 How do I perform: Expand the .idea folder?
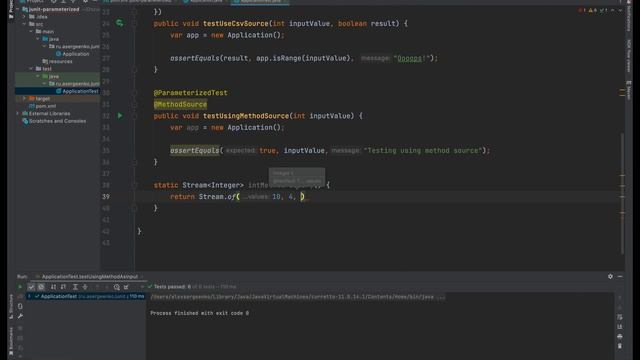click(24, 17)
